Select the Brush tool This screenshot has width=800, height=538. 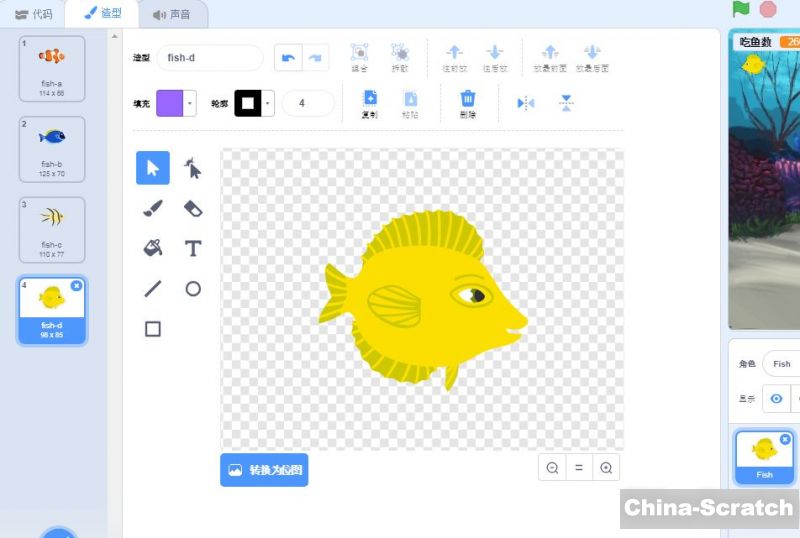(x=153, y=208)
